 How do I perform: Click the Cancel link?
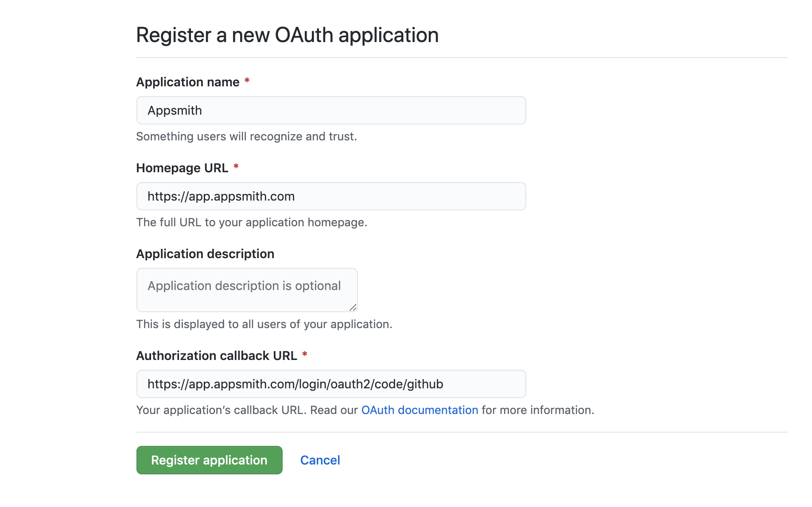(x=320, y=460)
